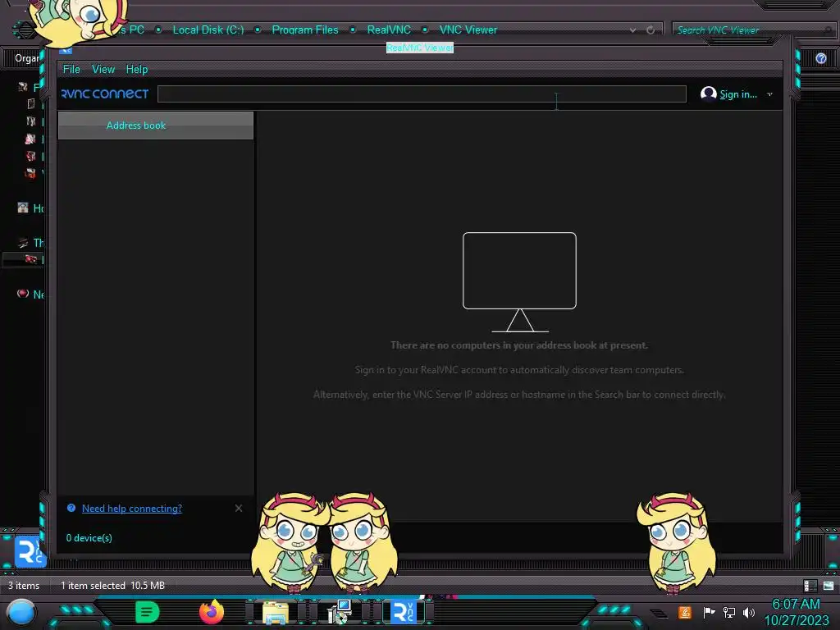Open the File menu in VNC Viewer

click(71, 69)
